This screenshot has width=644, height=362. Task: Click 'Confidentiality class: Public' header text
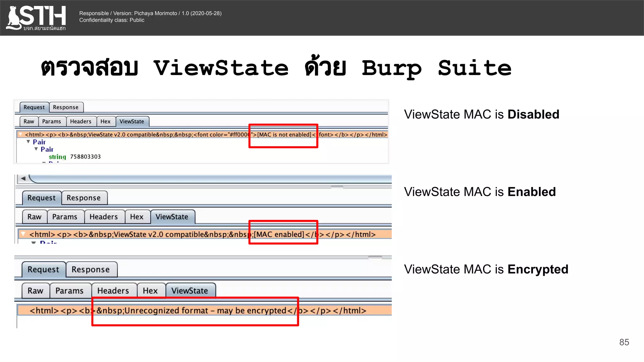point(112,20)
